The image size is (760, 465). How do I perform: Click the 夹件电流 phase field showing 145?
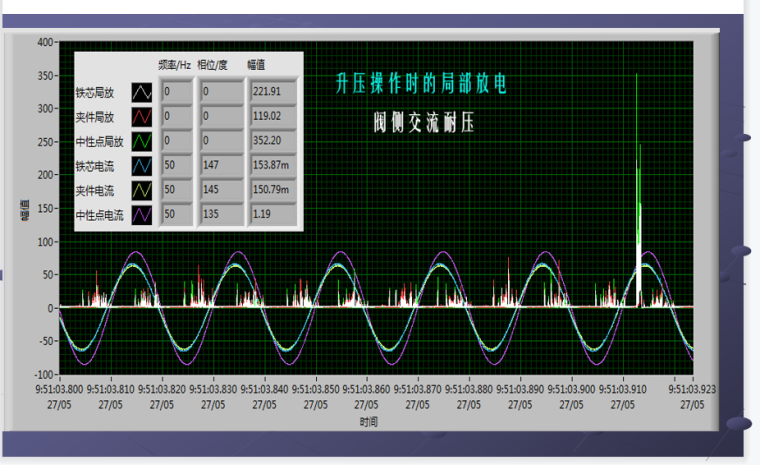click(x=220, y=189)
